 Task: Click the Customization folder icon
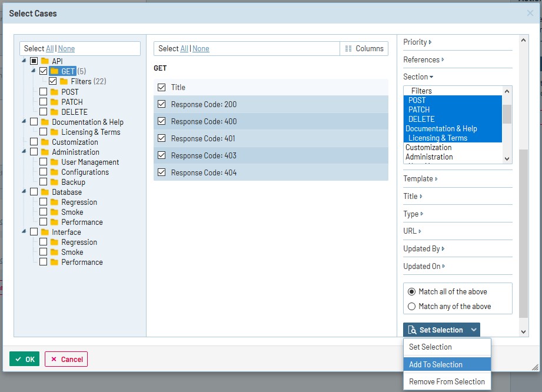45,142
